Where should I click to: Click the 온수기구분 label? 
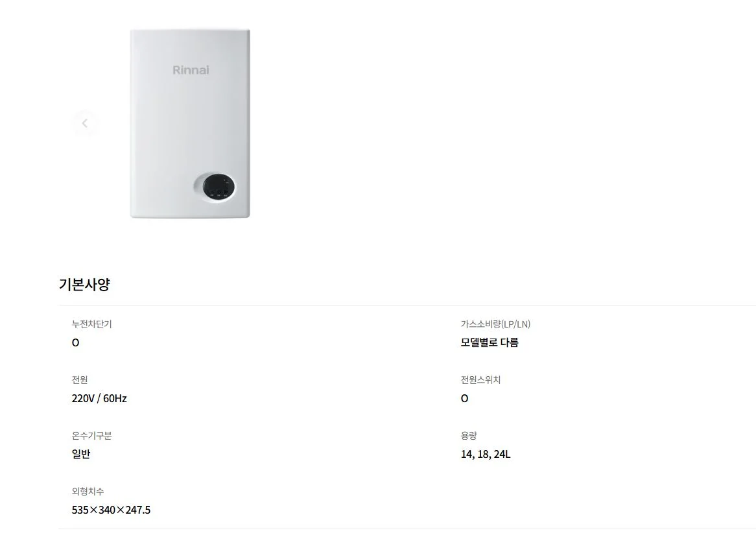click(x=91, y=435)
